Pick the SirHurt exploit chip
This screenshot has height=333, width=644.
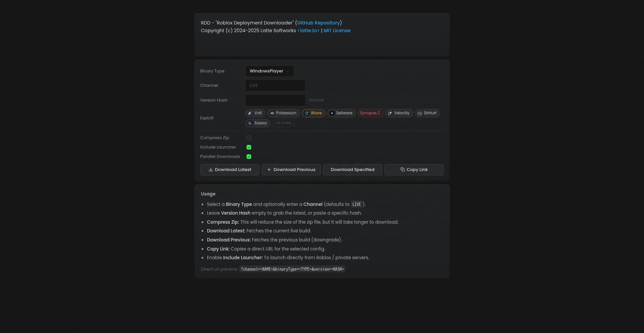tap(427, 113)
